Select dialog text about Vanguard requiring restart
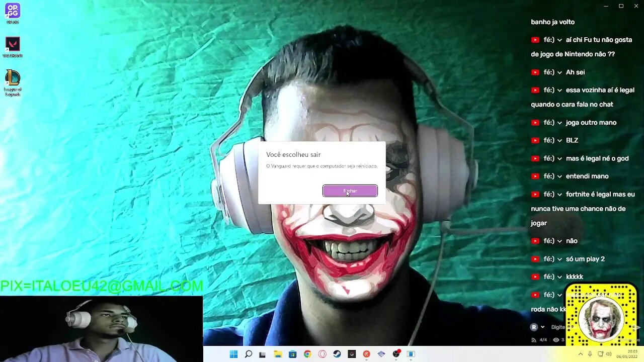 coord(321,166)
